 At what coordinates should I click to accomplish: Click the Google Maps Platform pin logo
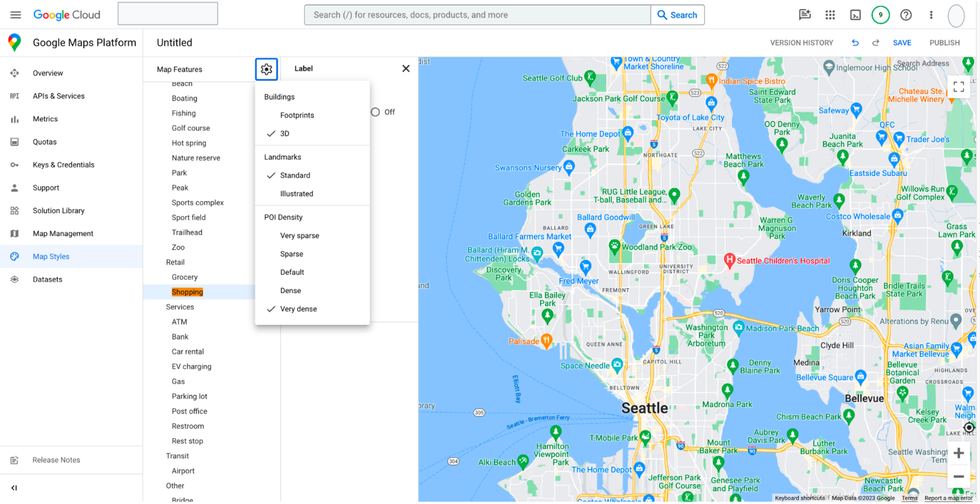[x=14, y=42]
